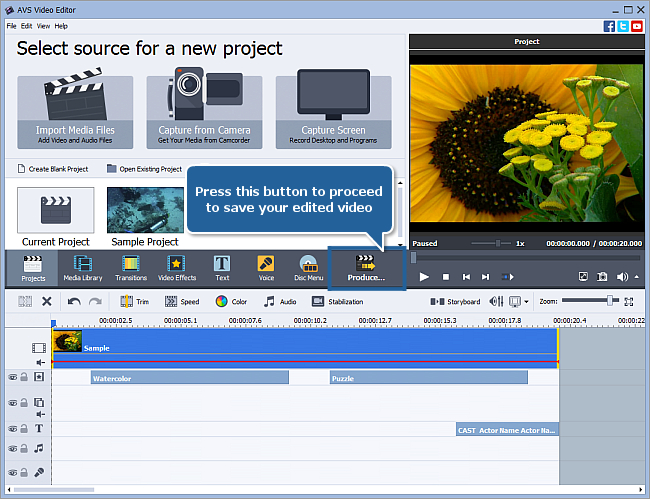Expand the volume arrow next to speaker

pos(637,277)
